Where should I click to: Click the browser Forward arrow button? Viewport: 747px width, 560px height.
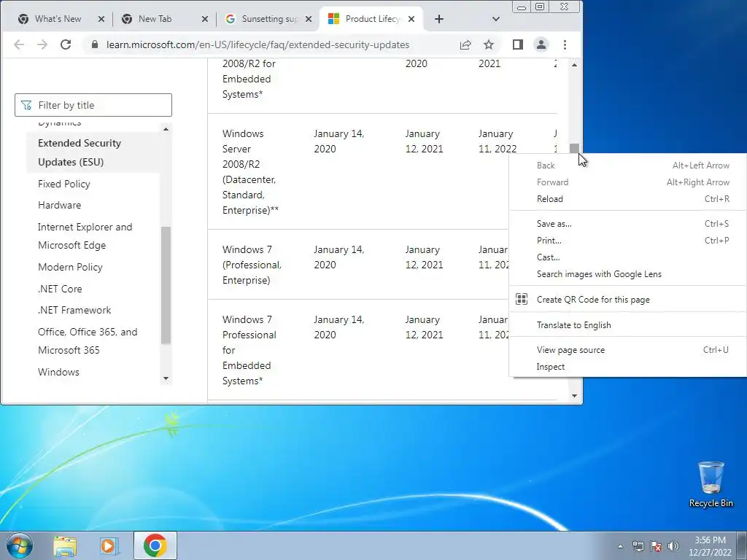coord(42,44)
